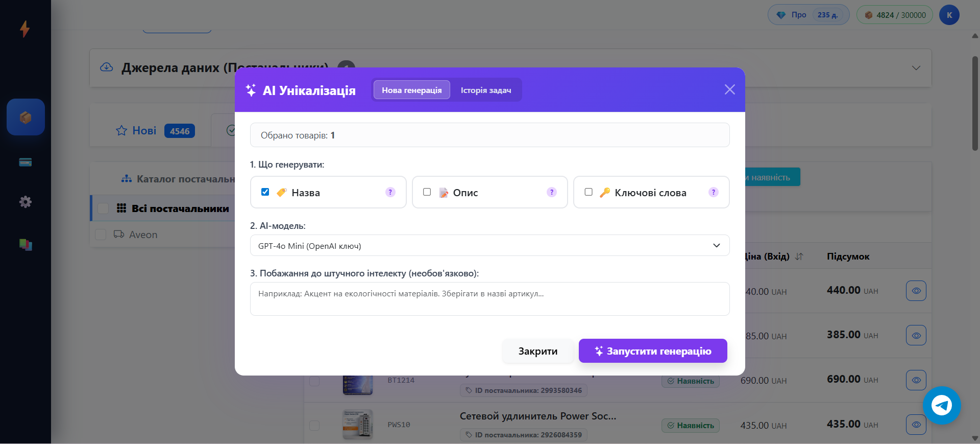Viewport: 980px width, 444px height.
Task: Click ID постачальника: 2993580346 tag
Action: coord(524,390)
